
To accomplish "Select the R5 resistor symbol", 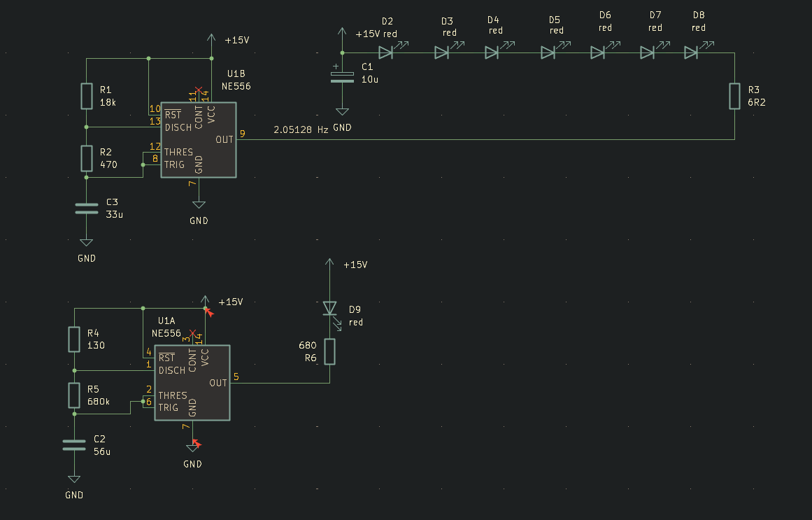I will (x=74, y=395).
